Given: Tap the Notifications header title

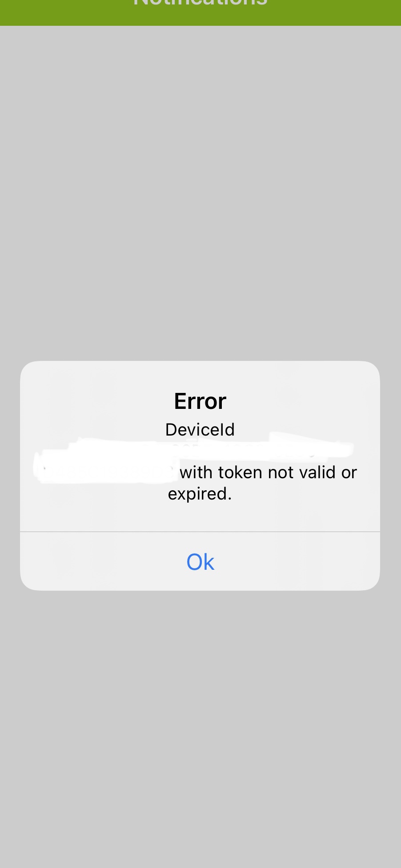Looking at the screenshot, I should point(200,3).
